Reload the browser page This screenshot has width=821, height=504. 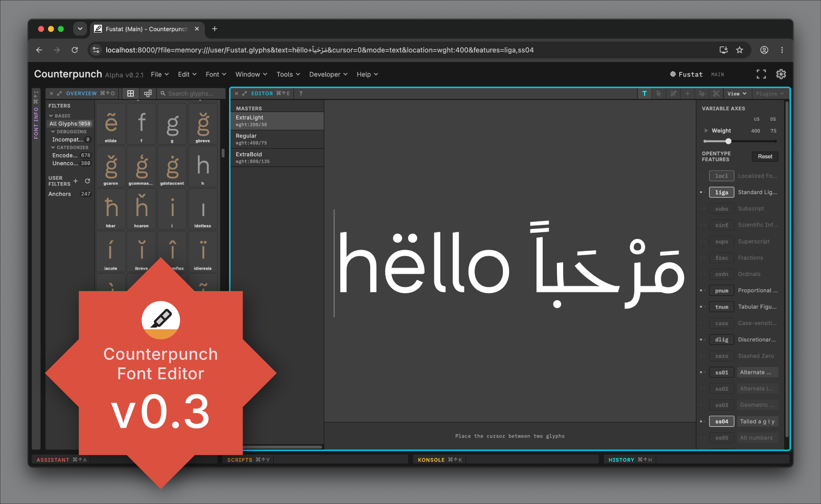tap(75, 50)
